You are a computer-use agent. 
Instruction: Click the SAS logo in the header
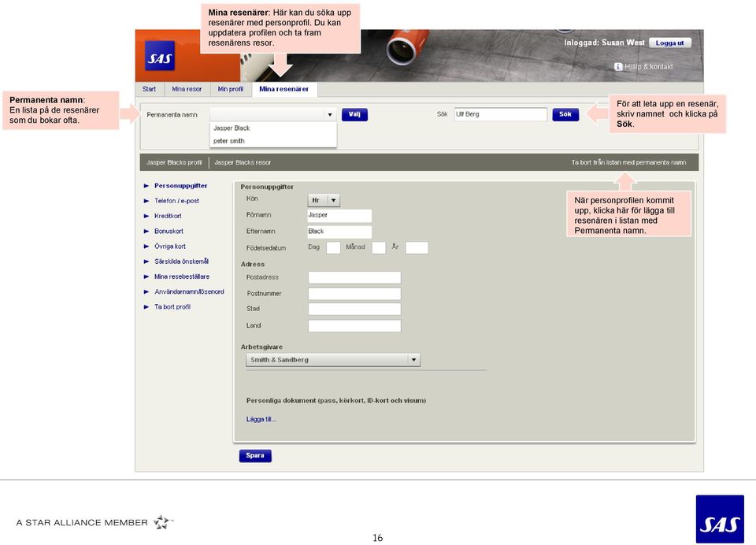point(160,55)
